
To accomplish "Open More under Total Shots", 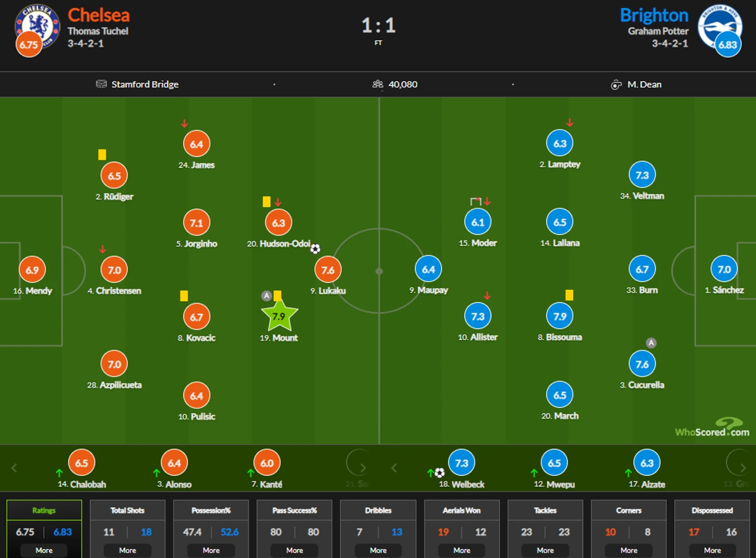I will pyautogui.click(x=127, y=550).
